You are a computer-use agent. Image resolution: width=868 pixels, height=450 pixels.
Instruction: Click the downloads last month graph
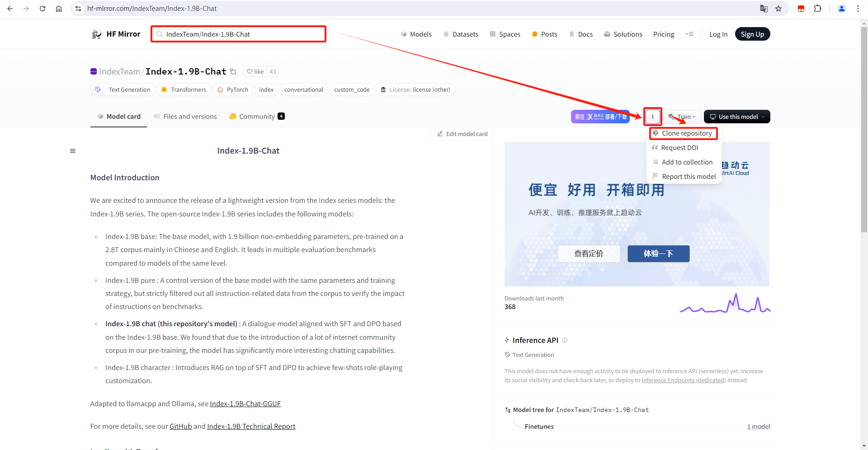pyautogui.click(x=725, y=303)
